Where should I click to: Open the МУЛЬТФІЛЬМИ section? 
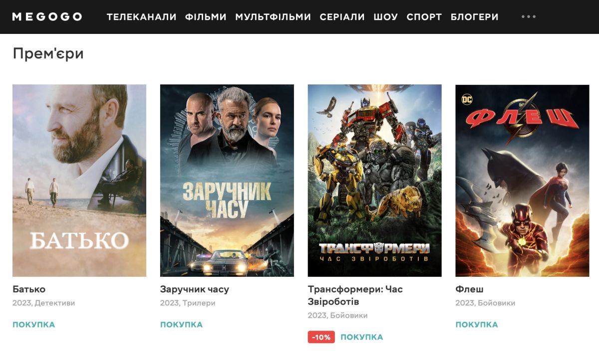[273, 17]
